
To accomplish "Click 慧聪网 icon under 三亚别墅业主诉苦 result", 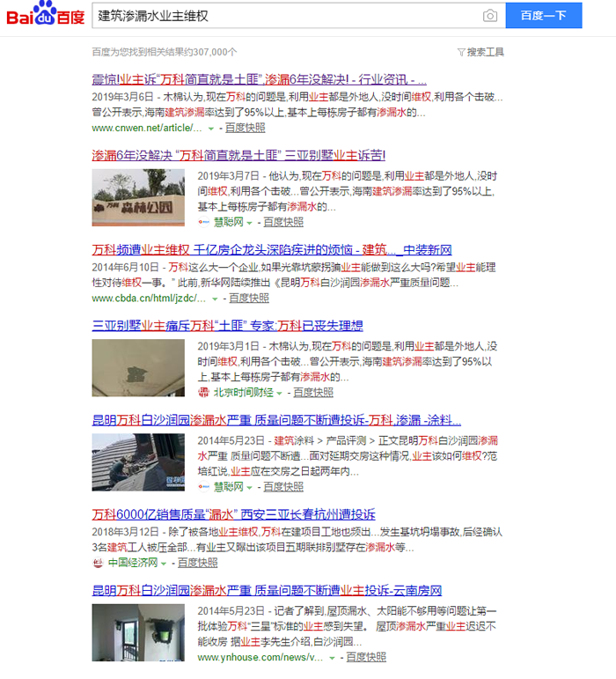I will [x=204, y=222].
